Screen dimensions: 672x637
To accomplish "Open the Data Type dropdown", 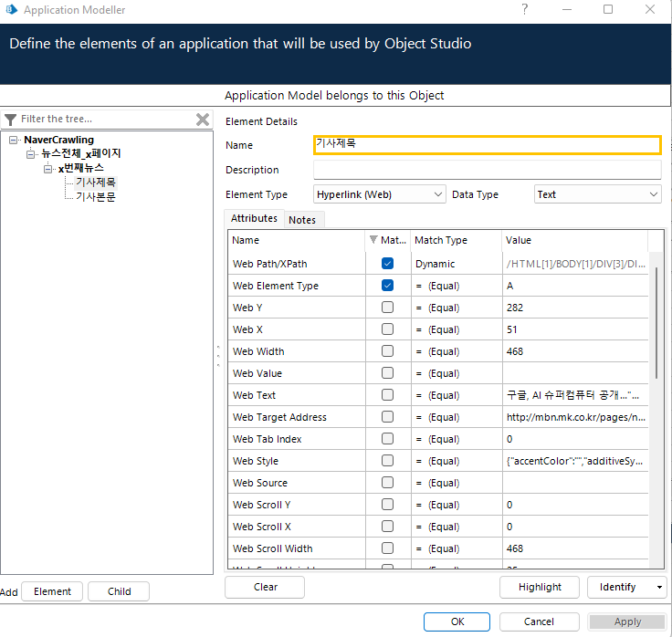I will (x=653, y=194).
